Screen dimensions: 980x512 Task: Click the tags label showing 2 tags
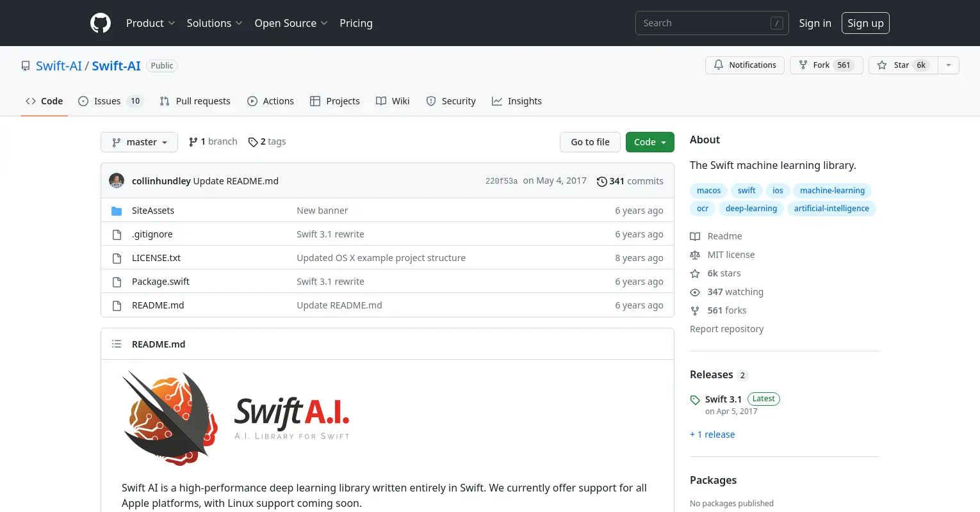pos(266,141)
